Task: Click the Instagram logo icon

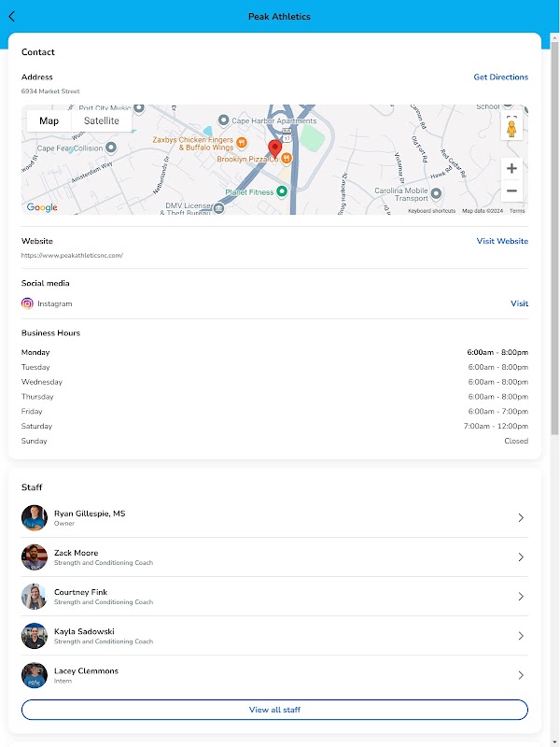Action: pyautogui.click(x=28, y=303)
